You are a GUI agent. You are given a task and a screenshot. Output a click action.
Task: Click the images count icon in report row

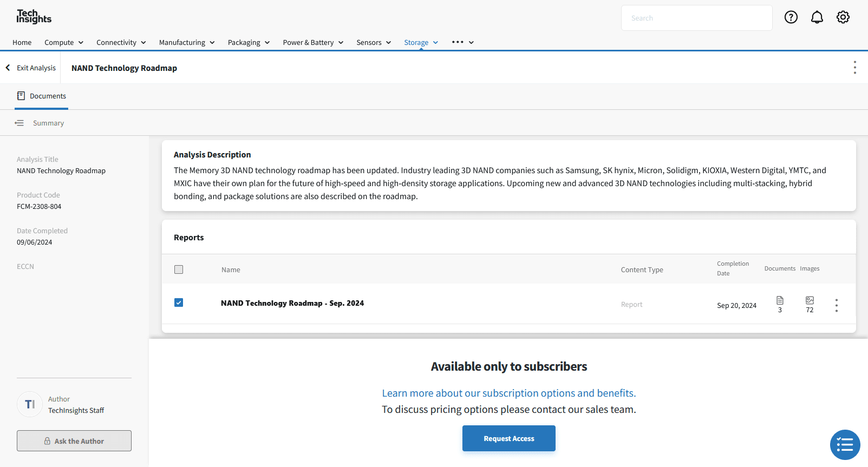pos(810,301)
